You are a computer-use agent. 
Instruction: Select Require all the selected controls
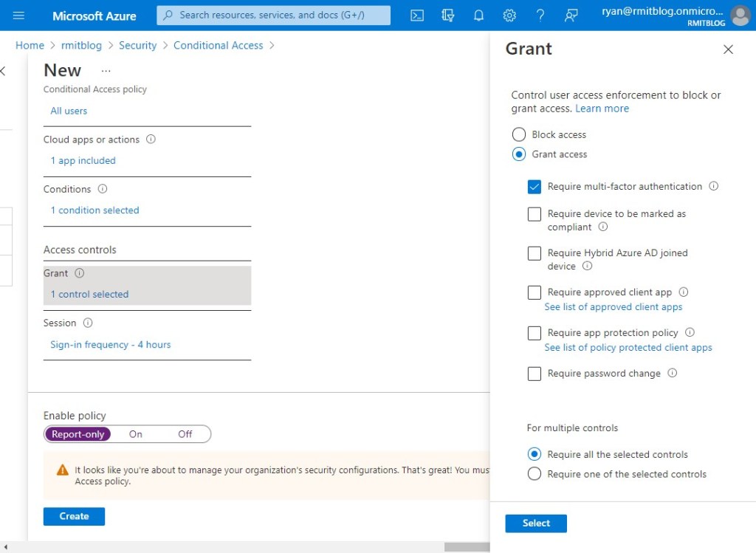(x=535, y=454)
